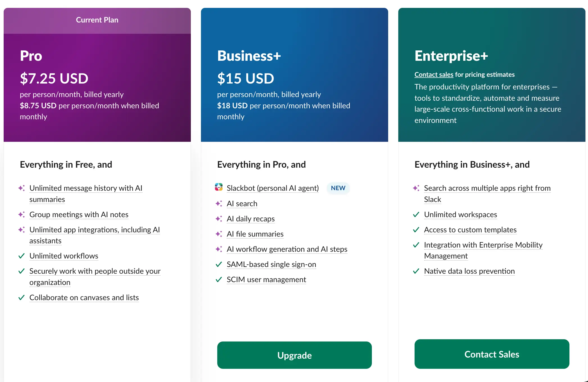Open the AI daily recaps link

tap(250, 219)
